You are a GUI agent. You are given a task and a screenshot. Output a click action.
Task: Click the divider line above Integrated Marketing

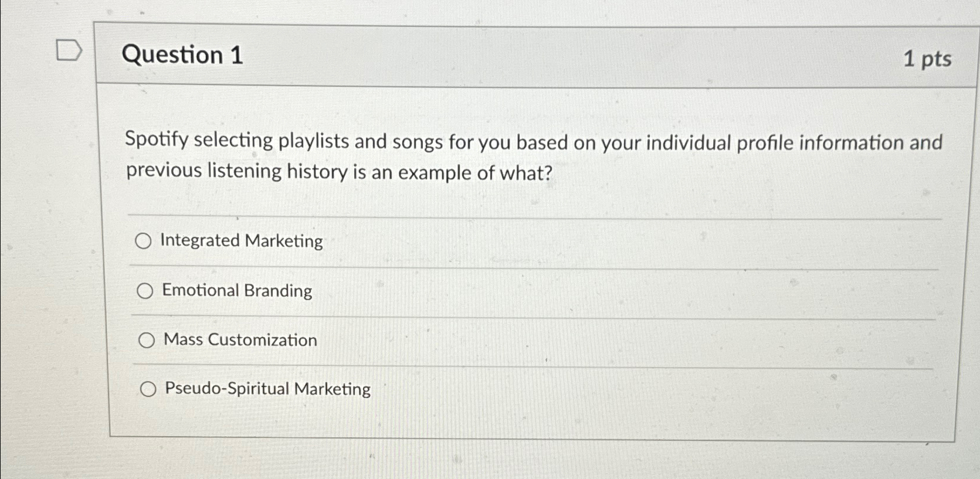469,215
